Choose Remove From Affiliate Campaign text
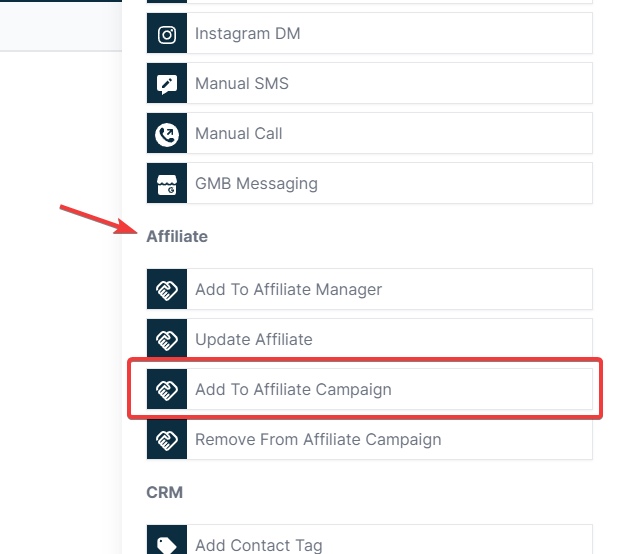The width and height of the screenshot is (617, 554). (318, 440)
